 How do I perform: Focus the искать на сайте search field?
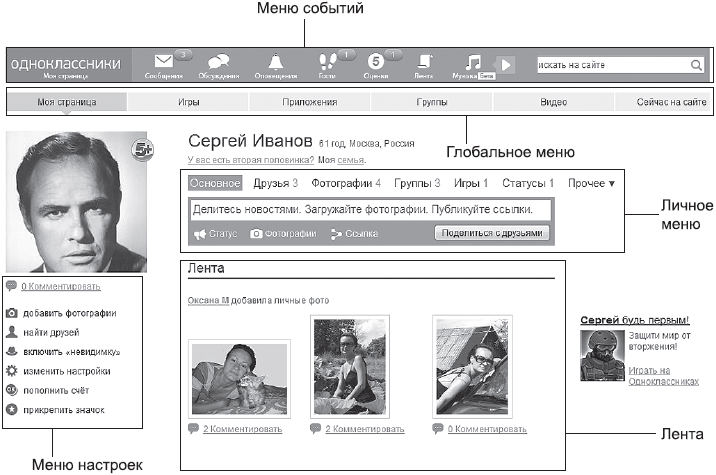pyautogui.click(x=613, y=65)
